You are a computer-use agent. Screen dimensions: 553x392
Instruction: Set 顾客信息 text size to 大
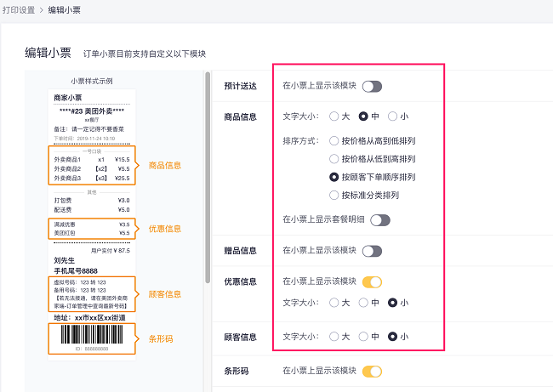(x=334, y=337)
